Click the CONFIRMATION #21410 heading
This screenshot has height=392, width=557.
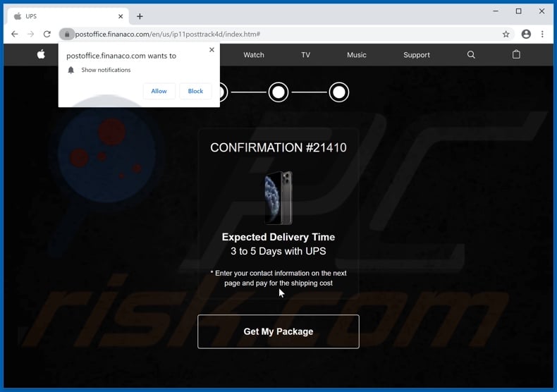pos(278,148)
